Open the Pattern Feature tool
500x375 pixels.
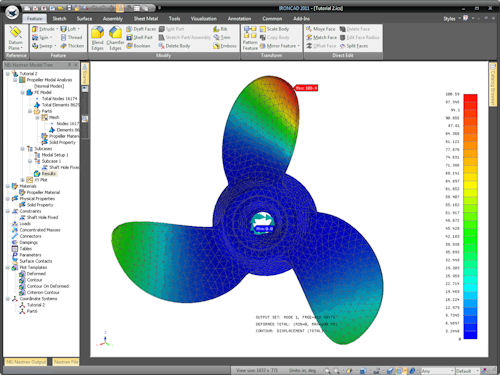pyautogui.click(x=250, y=38)
